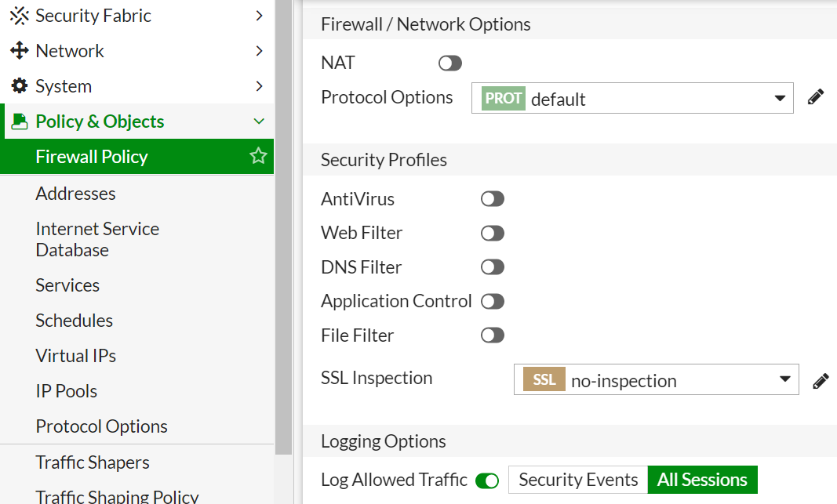Click the Policy & Objects icon

click(20, 121)
